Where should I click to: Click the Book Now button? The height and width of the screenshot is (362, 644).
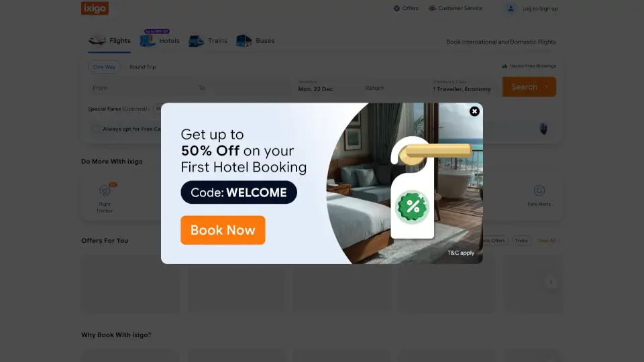[223, 230]
